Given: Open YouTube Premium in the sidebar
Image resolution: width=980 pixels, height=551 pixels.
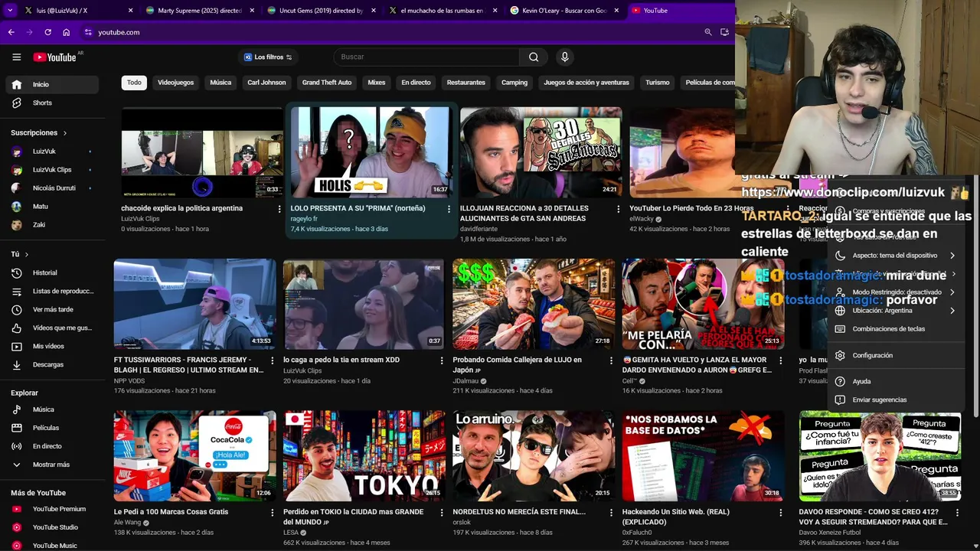Looking at the screenshot, I should coord(52,509).
